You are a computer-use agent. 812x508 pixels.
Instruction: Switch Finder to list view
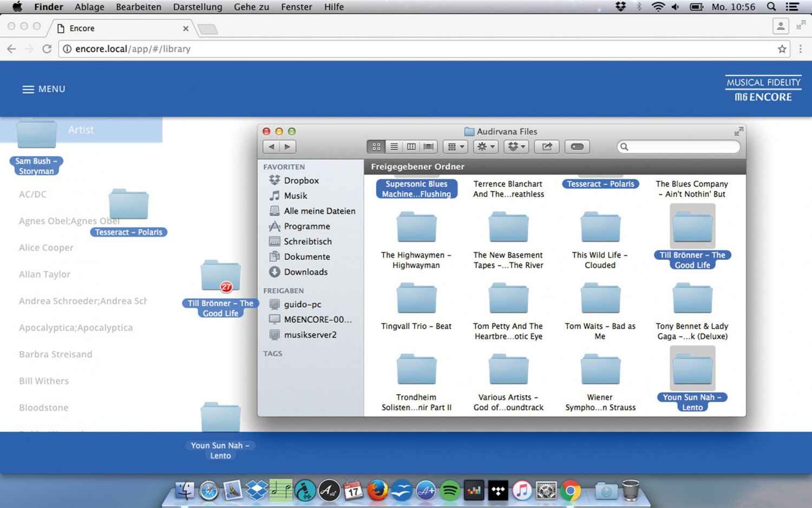[x=394, y=146]
